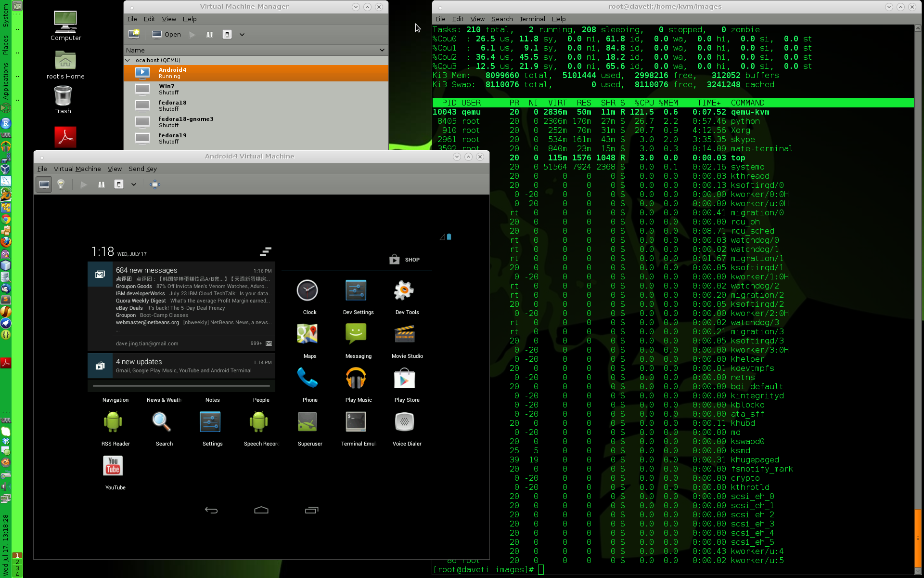This screenshot has width=924, height=578.
Task: Clear all notifications in Android shade
Action: tap(266, 251)
